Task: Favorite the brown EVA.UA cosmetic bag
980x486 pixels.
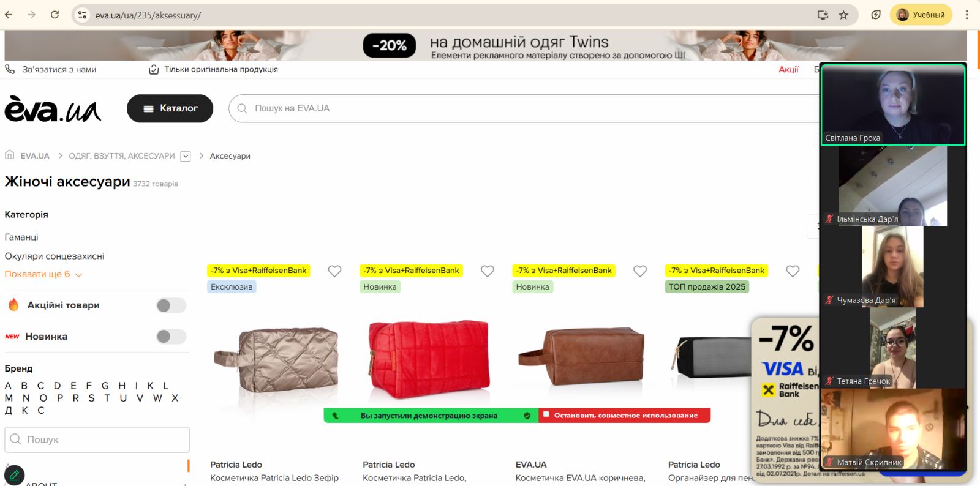Action: 640,271
